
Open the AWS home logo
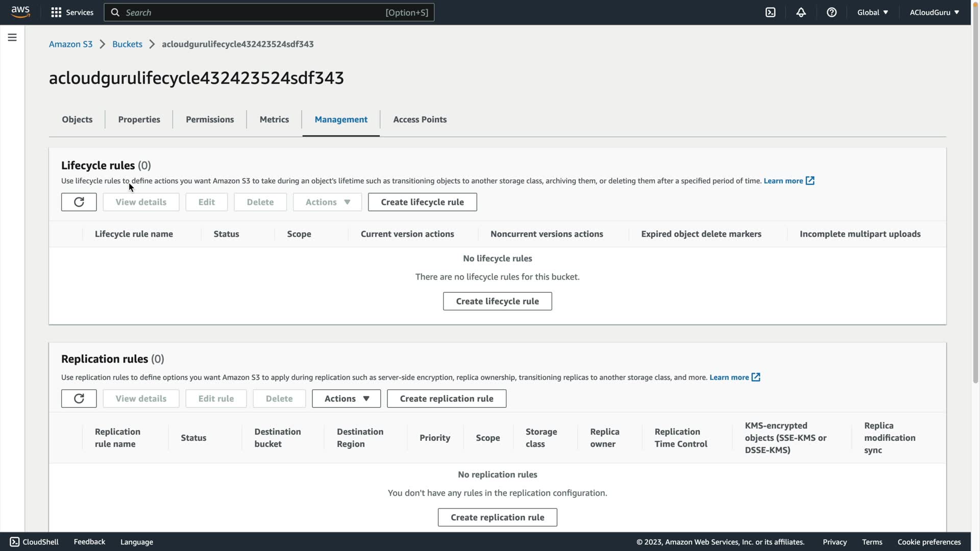pyautogui.click(x=20, y=12)
